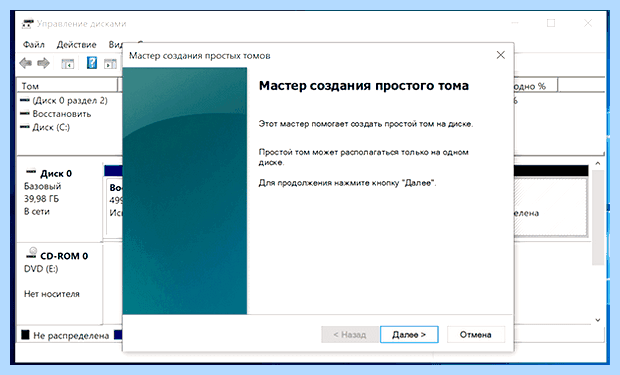Select the CD-ROM 0 disk label

[x=64, y=256]
